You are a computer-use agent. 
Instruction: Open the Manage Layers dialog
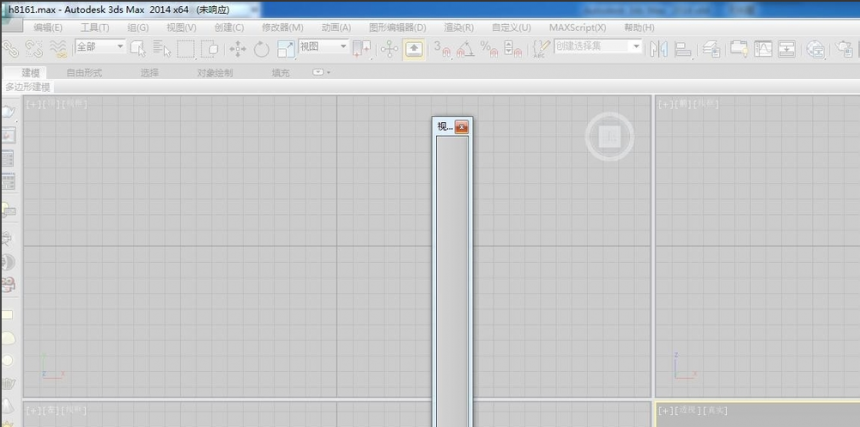point(712,49)
